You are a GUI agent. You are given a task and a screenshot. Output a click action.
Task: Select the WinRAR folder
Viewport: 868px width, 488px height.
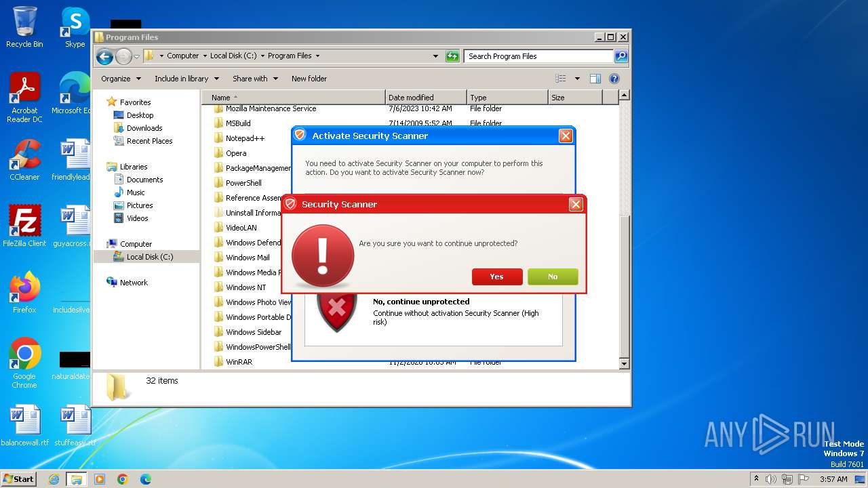point(239,362)
